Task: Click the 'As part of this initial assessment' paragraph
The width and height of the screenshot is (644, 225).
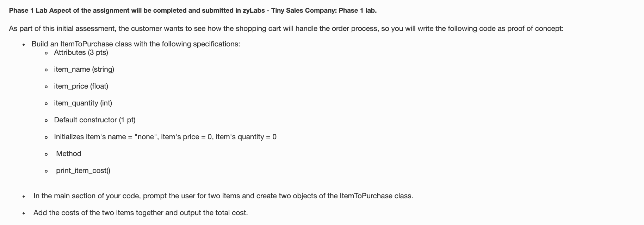Action: pos(286,28)
